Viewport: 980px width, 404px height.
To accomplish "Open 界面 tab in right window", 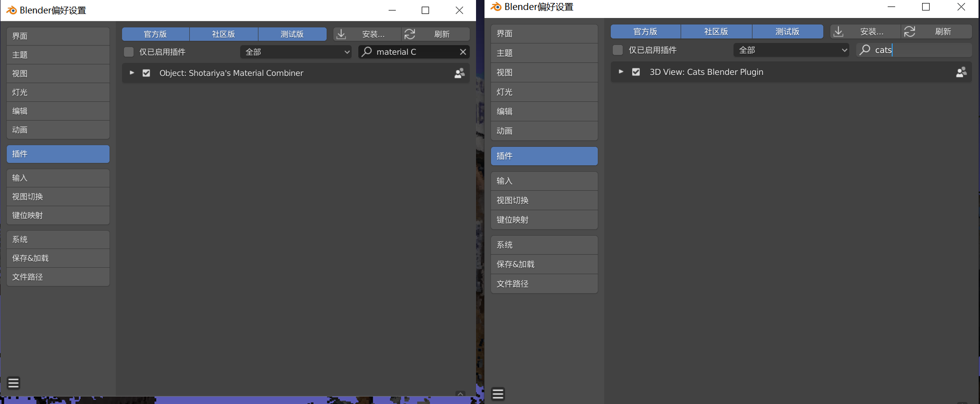I will (x=544, y=33).
